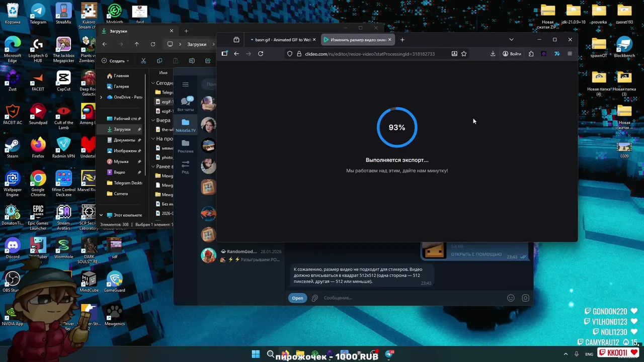Screen dimensions: 644x362
Task: Go up one folder in Explorer
Action: (x=136, y=44)
